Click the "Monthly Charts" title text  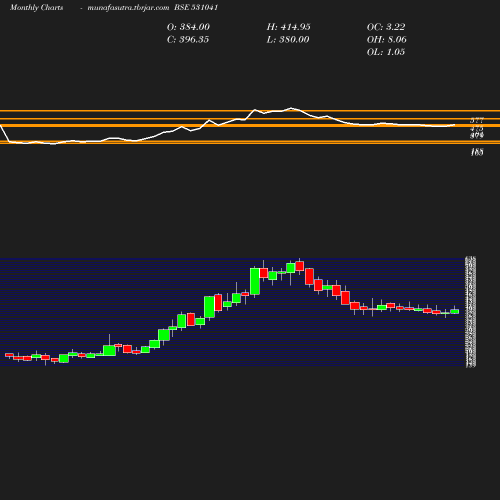[36, 7]
